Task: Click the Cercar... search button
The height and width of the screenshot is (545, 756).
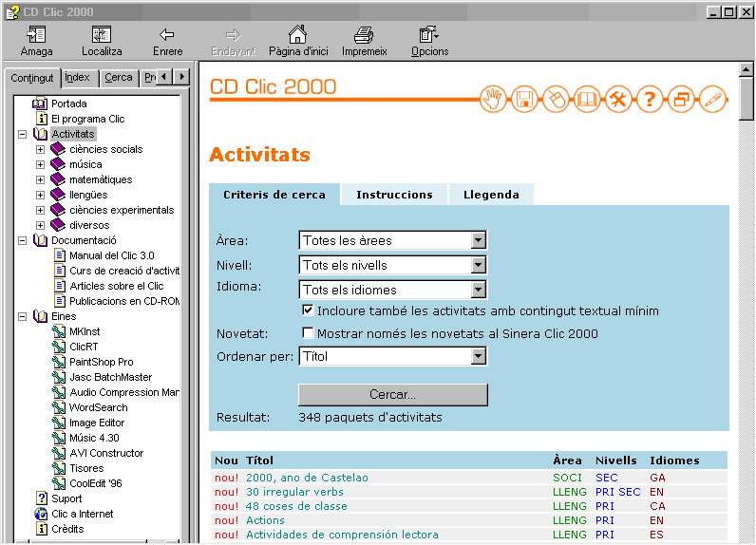Action: 392,394
